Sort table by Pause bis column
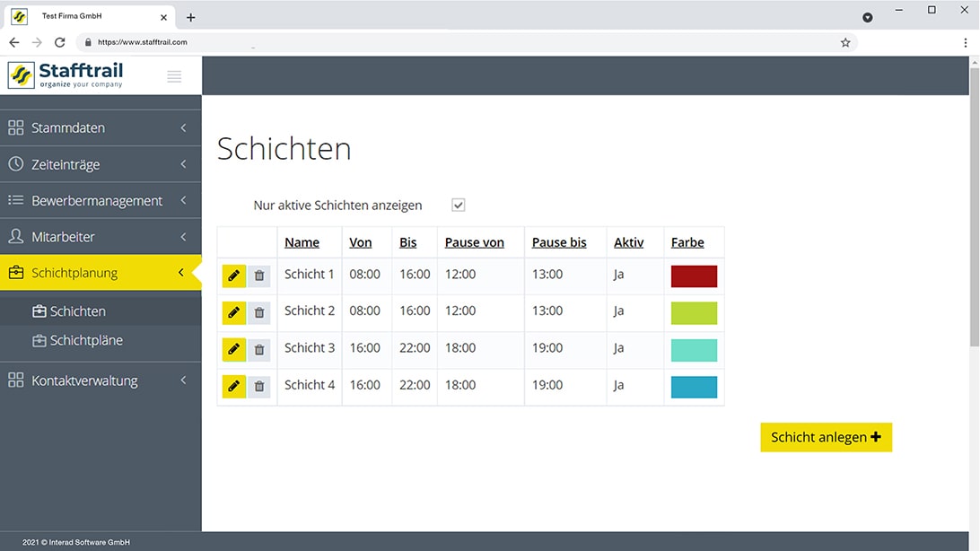This screenshot has height=551, width=980. click(559, 242)
